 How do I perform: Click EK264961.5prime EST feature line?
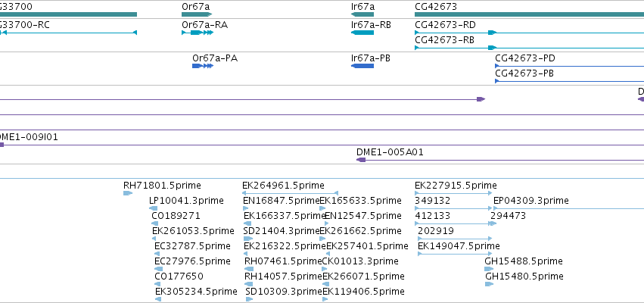click(x=290, y=193)
